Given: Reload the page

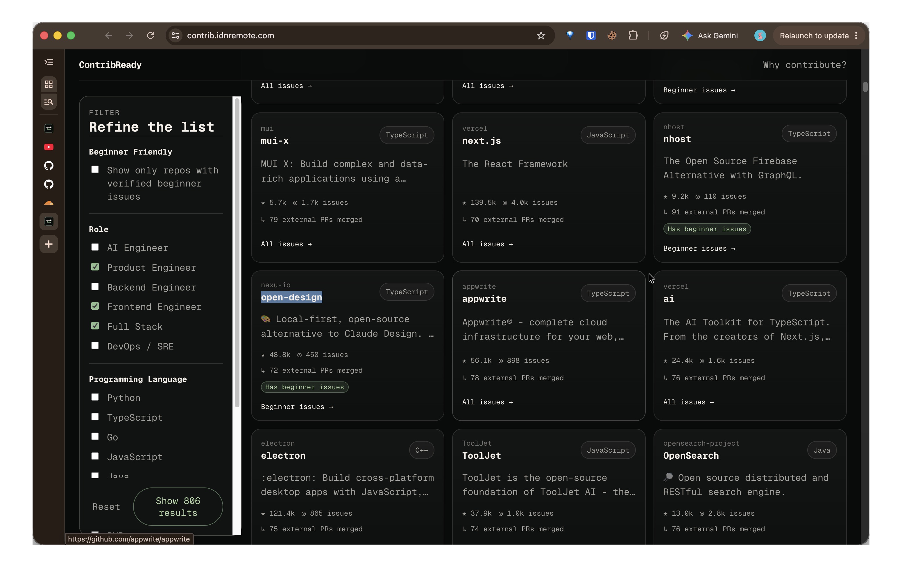Looking at the screenshot, I should 151,36.
